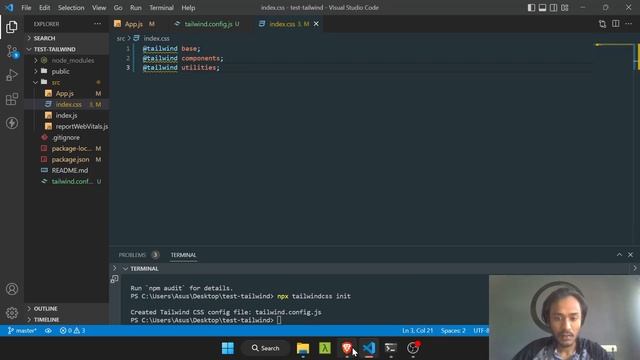Open the Windows Start menu
Viewport: 640px width, 360px height.
pyautogui.click(x=228, y=348)
